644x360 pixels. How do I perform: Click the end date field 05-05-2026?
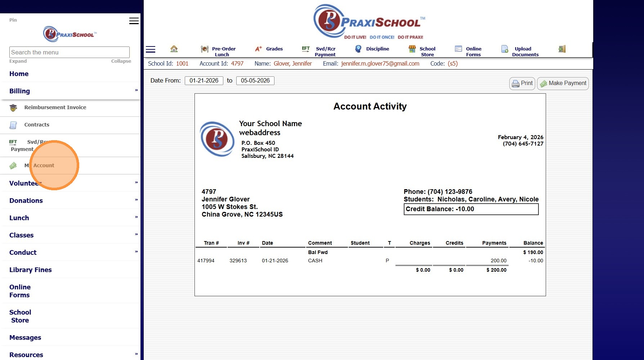pos(255,81)
